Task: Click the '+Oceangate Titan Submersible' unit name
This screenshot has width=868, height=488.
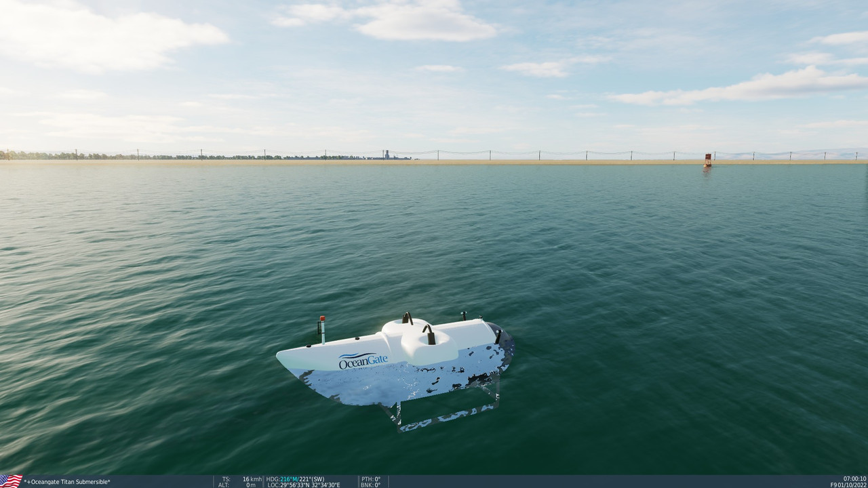Action: 68,482
